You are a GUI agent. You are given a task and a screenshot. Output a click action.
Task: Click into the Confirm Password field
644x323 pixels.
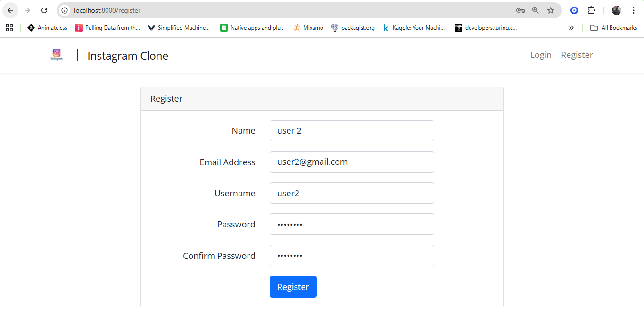(352, 256)
